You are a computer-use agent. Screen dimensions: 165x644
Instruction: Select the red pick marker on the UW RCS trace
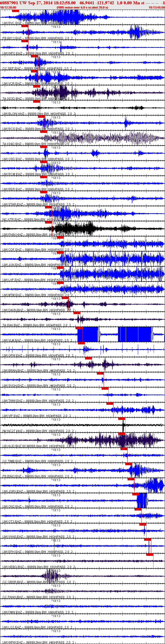coord(42,117)
